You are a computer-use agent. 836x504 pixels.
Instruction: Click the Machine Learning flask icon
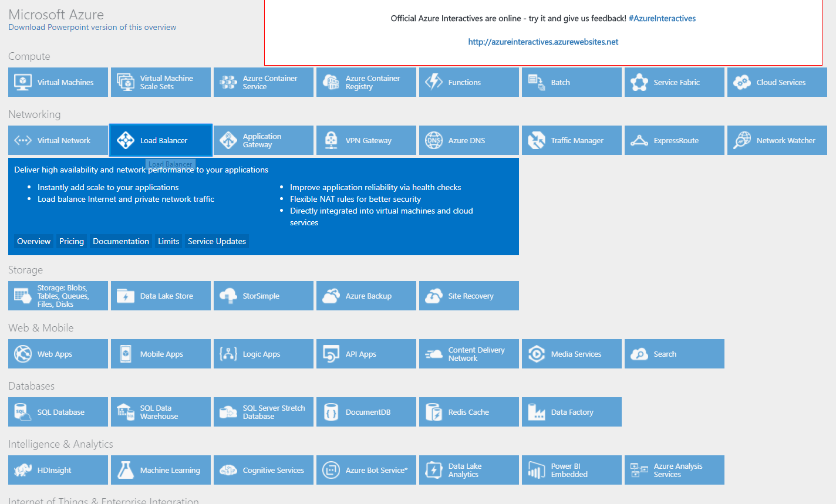click(x=126, y=470)
